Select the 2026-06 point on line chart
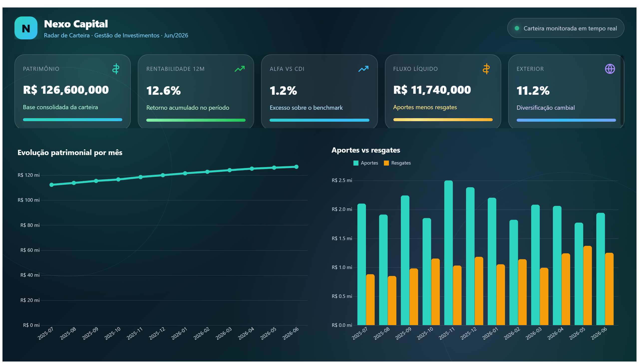 (296, 167)
